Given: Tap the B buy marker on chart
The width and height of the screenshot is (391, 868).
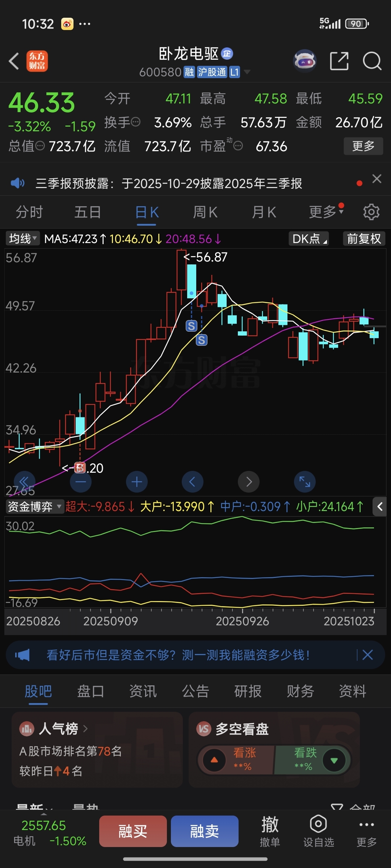Looking at the screenshot, I should pyautogui.click(x=80, y=468).
